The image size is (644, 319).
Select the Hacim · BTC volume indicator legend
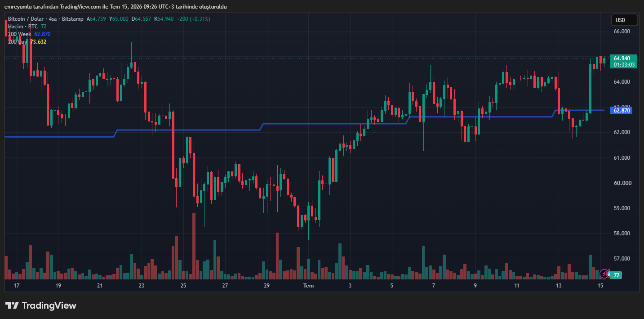[23, 27]
